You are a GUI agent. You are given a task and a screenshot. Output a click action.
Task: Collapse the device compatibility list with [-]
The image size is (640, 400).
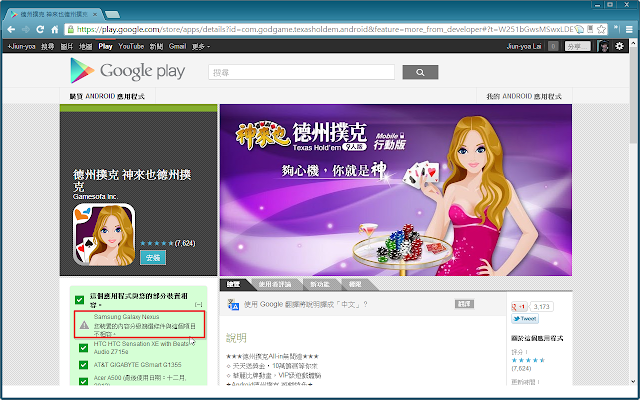[x=199, y=304]
